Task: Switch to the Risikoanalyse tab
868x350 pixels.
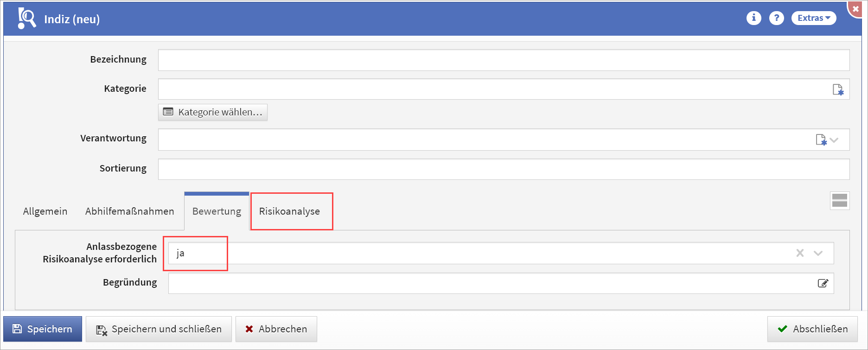Action: (x=289, y=211)
